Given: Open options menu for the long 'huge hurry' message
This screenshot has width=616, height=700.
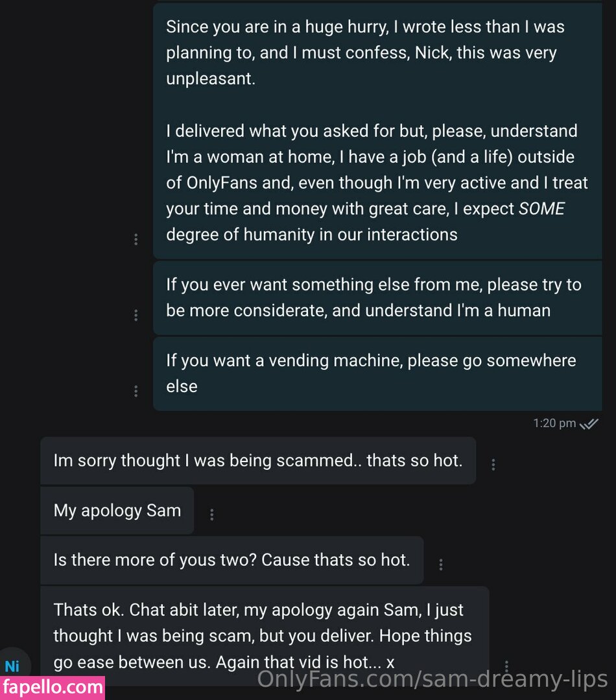Looking at the screenshot, I should (136, 239).
